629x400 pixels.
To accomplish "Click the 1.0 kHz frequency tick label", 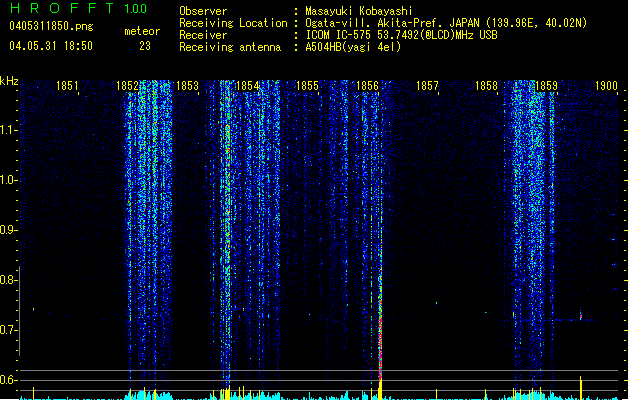I will click(8, 180).
